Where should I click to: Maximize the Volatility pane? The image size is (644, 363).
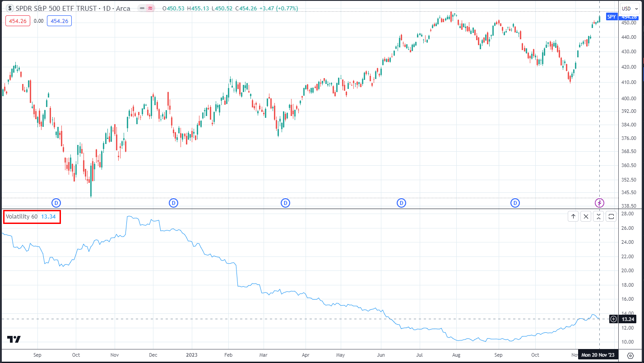click(x=611, y=216)
